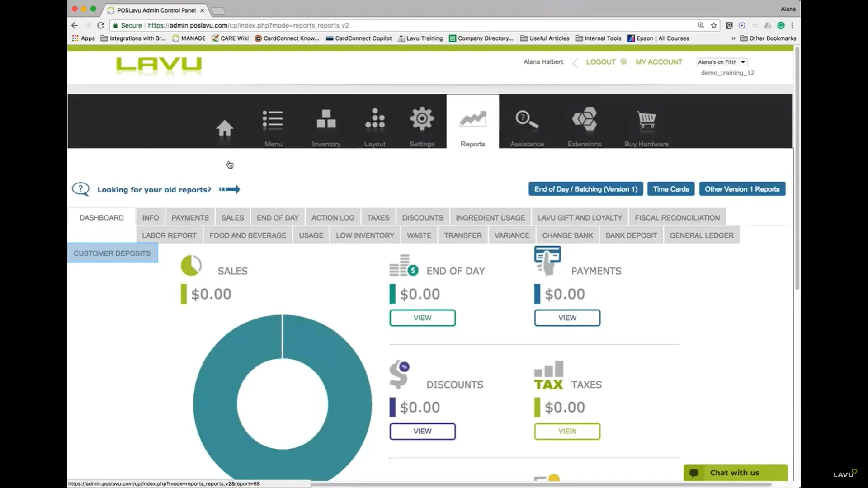Click VIEW under Taxes

click(x=567, y=431)
